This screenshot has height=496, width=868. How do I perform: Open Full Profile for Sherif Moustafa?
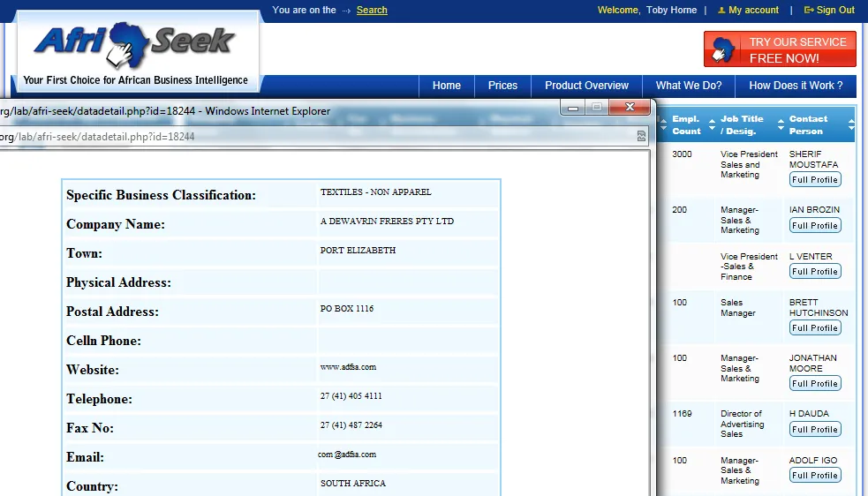click(x=815, y=179)
